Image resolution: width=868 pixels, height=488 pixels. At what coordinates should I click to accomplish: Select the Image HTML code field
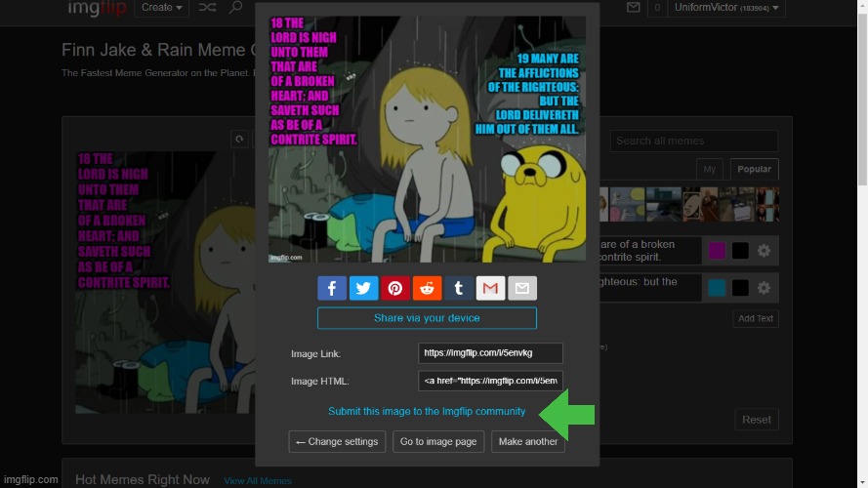pos(490,381)
